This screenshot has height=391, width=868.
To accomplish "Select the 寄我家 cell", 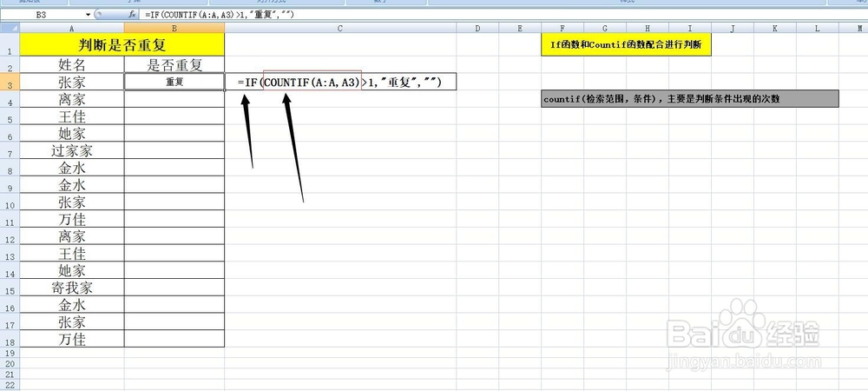I will [x=72, y=288].
